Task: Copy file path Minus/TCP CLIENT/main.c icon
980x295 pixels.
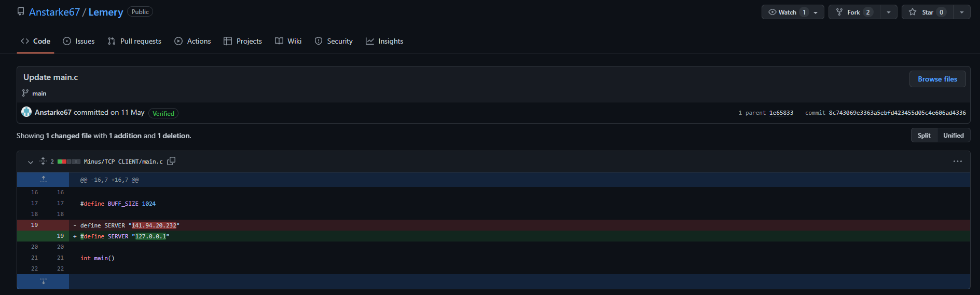Action: coord(171,161)
